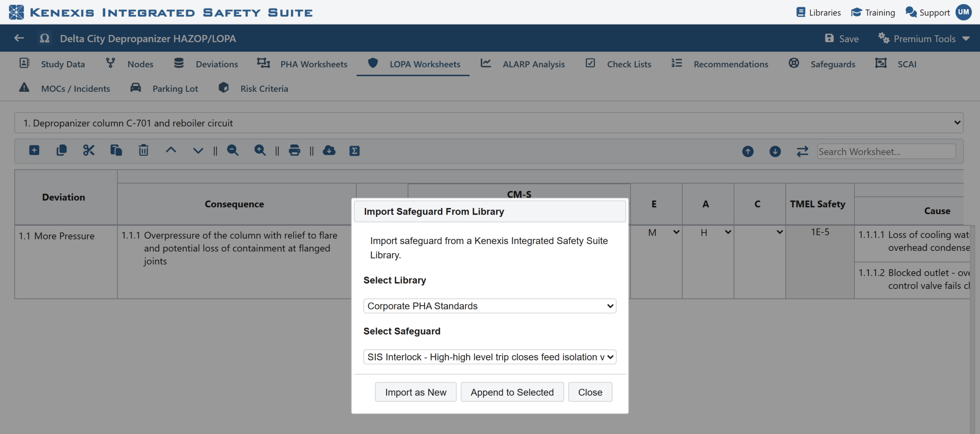Viewport: 980px width, 434px height.
Task: Open the MOCs / Incidents tab
Action: [x=64, y=88]
